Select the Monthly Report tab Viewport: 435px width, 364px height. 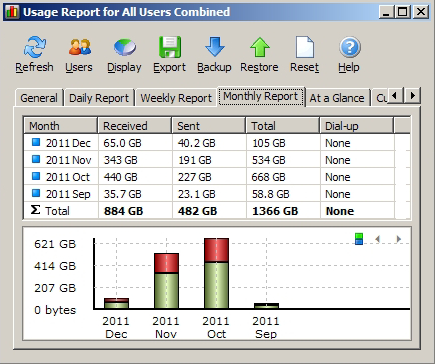261,96
